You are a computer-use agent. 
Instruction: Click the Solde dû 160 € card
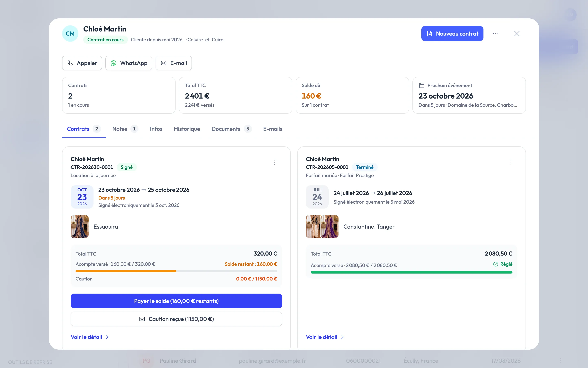[x=352, y=95]
